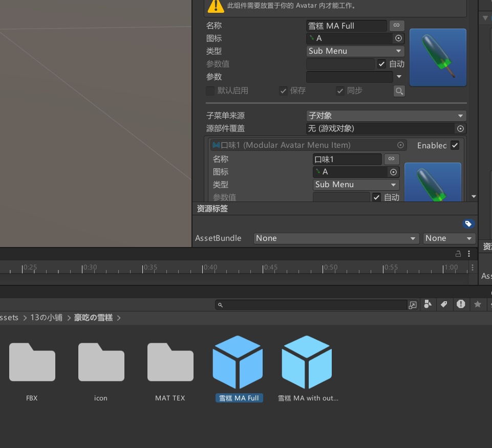This screenshot has height=448, width=492.
Task: Click the blue asset label tag icon
Action: tap(468, 223)
